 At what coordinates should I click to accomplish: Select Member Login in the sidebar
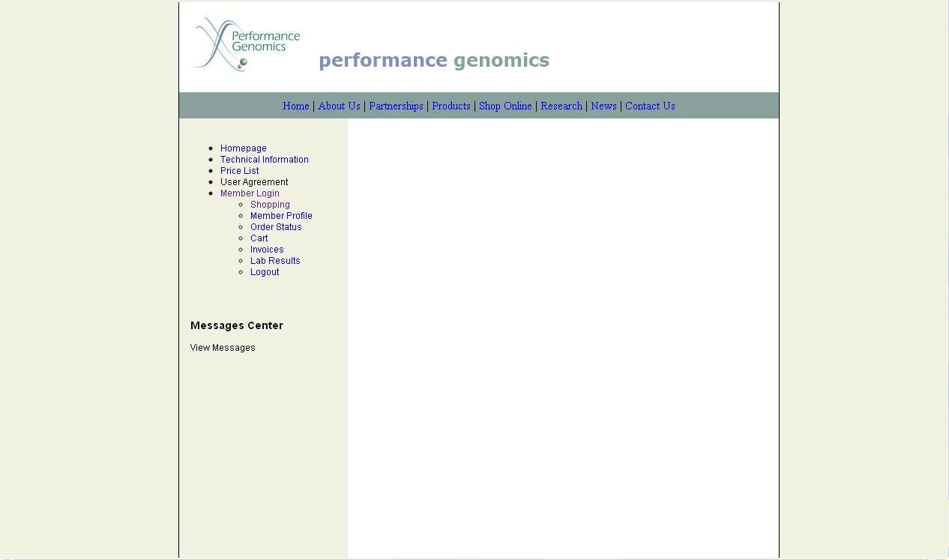coord(250,193)
